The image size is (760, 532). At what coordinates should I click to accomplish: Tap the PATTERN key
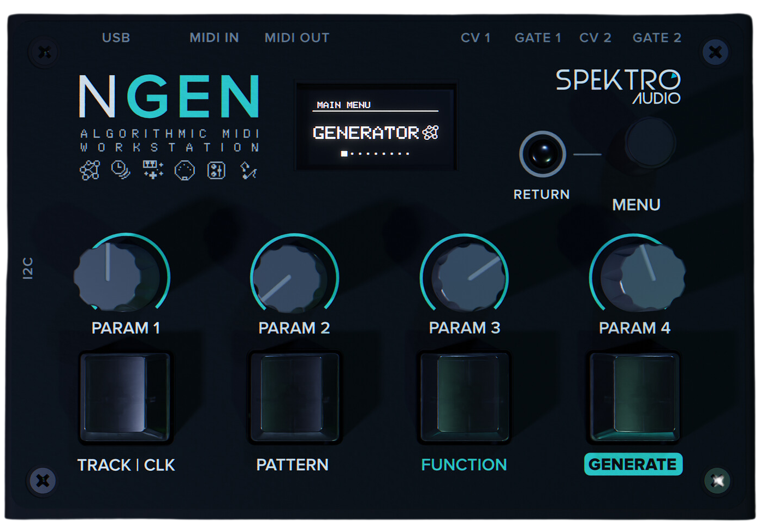(x=295, y=397)
